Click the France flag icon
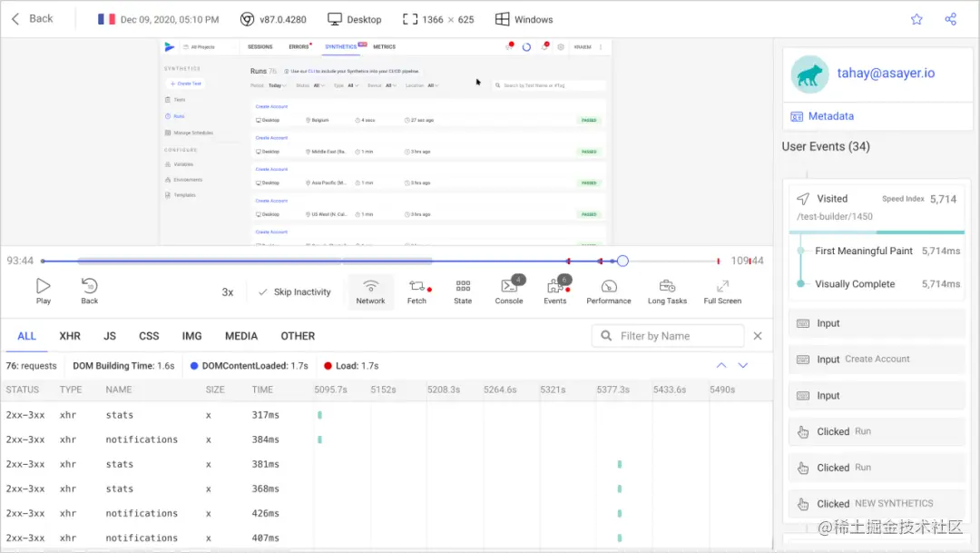Screen dimensions: 980x553 [106, 19]
